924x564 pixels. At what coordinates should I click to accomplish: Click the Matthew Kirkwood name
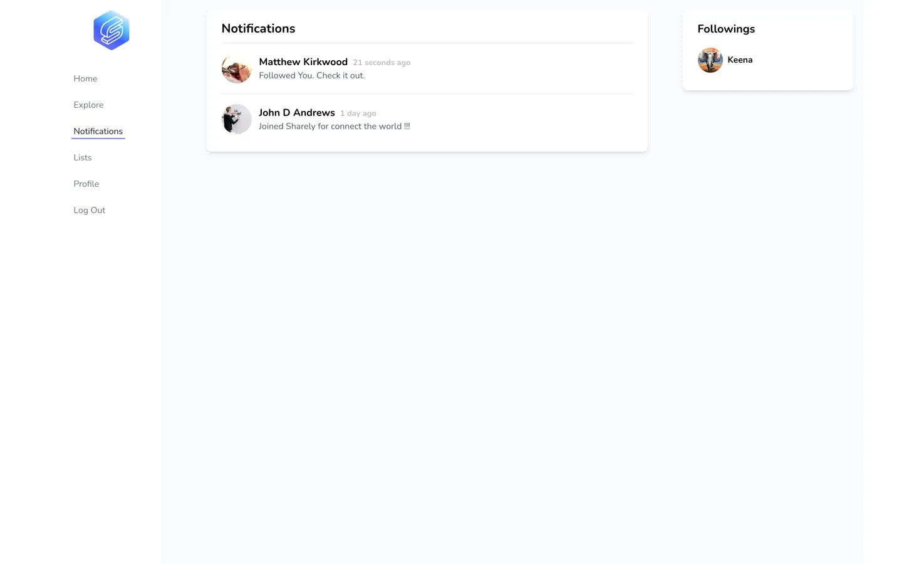click(x=303, y=61)
